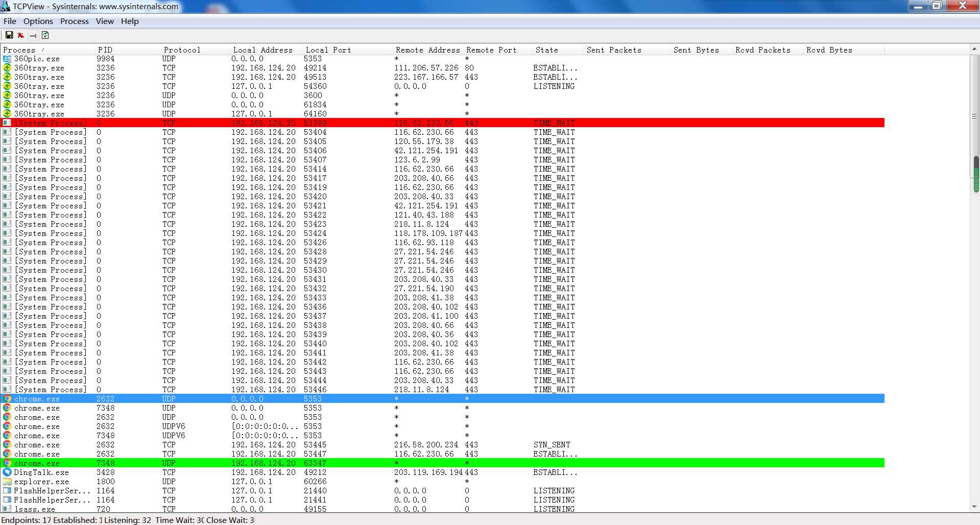The height and width of the screenshot is (525, 980).
Task: Sort by PID column header
Action: (128, 50)
